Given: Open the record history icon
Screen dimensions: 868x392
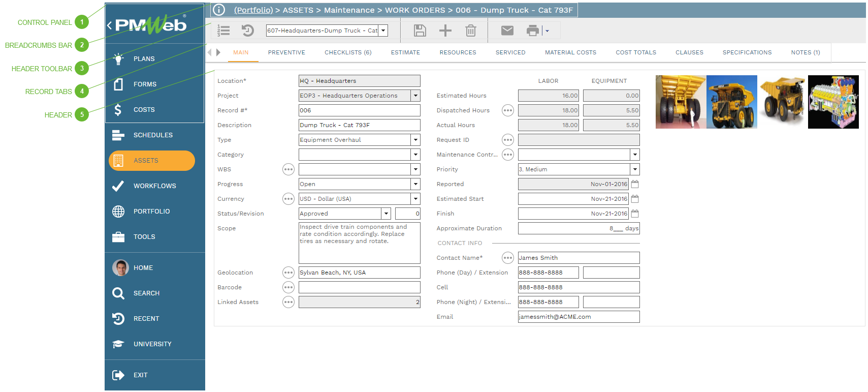Looking at the screenshot, I should click(x=247, y=31).
